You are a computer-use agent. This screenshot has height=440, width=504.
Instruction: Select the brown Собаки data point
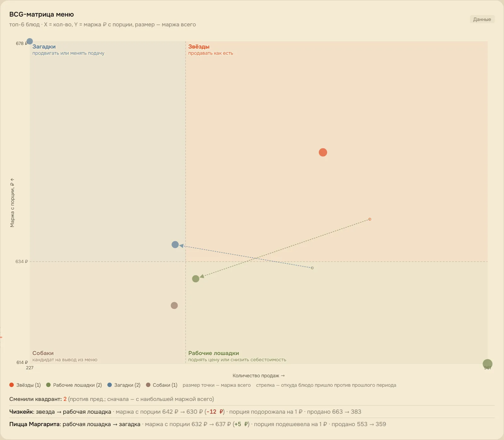[174, 305]
